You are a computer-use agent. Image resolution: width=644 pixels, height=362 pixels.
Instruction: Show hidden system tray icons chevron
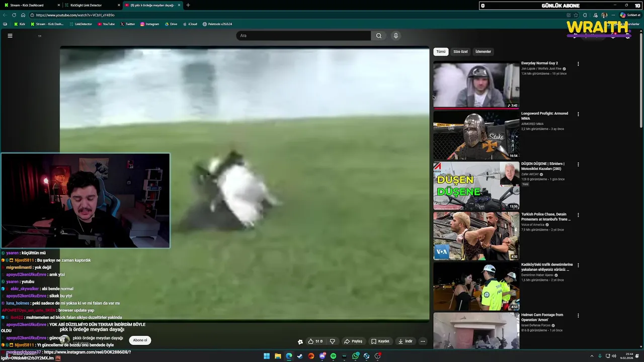tap(592, 356)
